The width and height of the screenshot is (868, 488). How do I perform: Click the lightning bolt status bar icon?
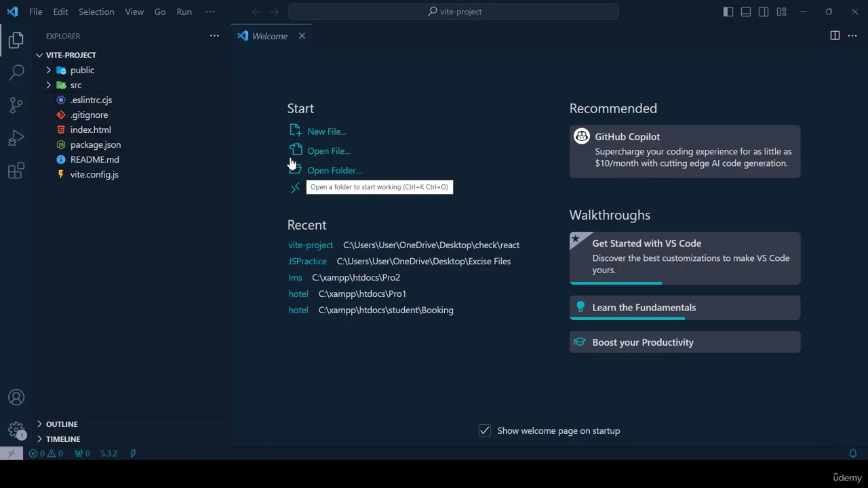(x=133, y=453)
